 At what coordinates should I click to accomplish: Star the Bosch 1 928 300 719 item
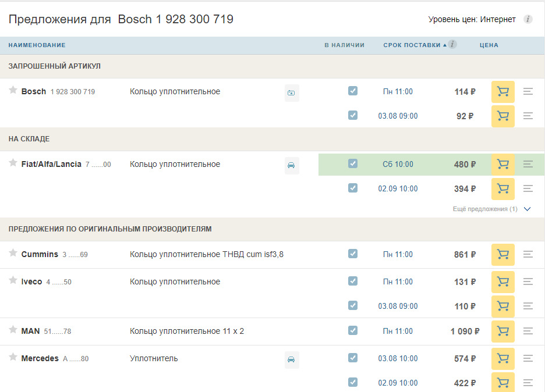(x=13, y=90)
